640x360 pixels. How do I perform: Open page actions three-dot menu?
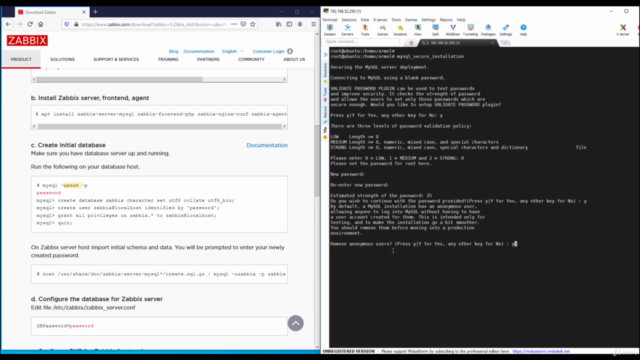point(234,24)
